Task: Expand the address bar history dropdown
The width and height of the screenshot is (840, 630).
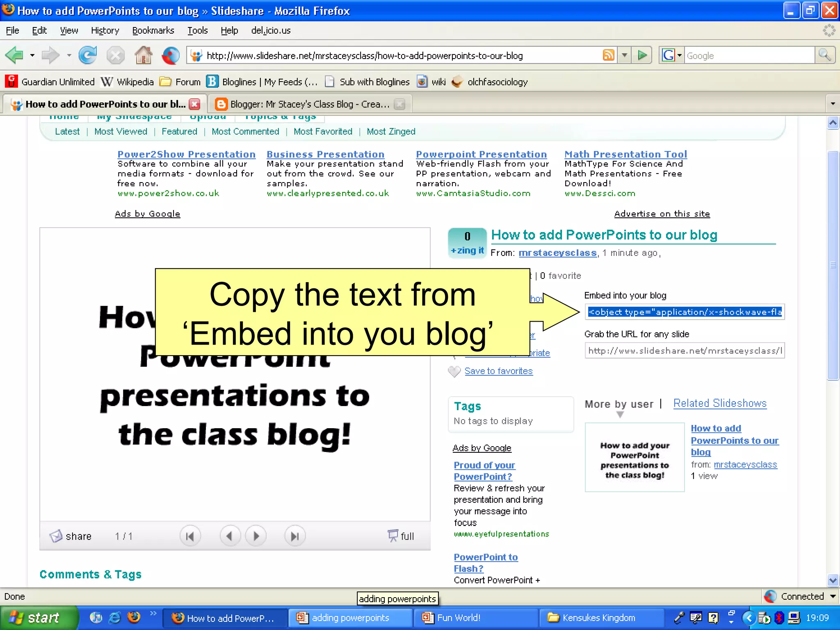Action: coord(624,55)
